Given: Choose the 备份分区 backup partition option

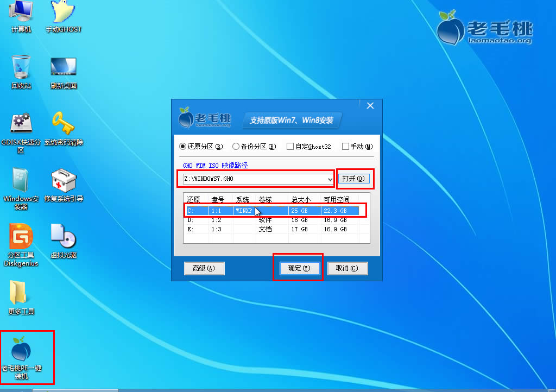Looking at the screenshot, I should click(x=235, y=146).
